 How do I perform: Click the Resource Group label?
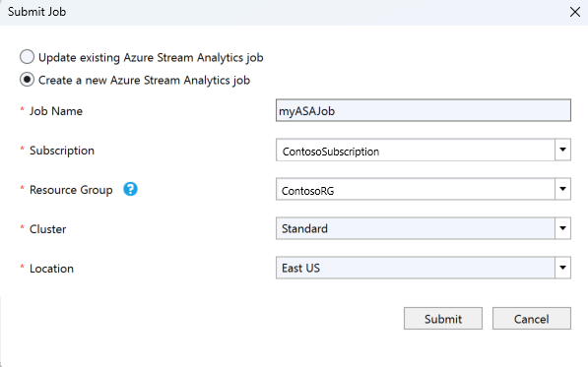(x=71, y=190)
